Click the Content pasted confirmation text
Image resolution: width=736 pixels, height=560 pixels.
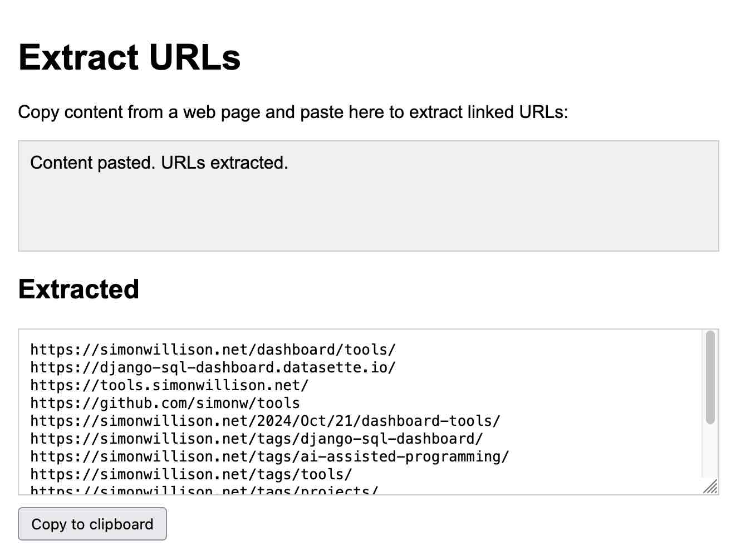(x=160, y=163)
